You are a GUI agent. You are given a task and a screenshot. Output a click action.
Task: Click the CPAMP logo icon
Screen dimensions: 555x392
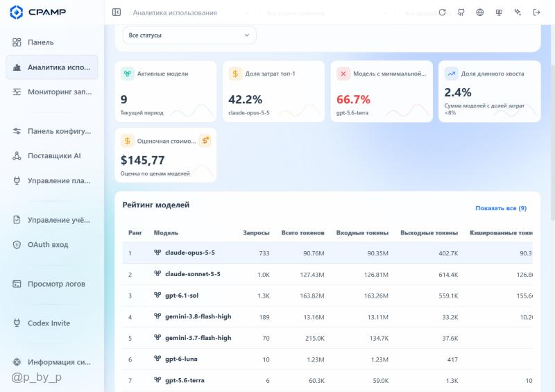click(16, 12)
